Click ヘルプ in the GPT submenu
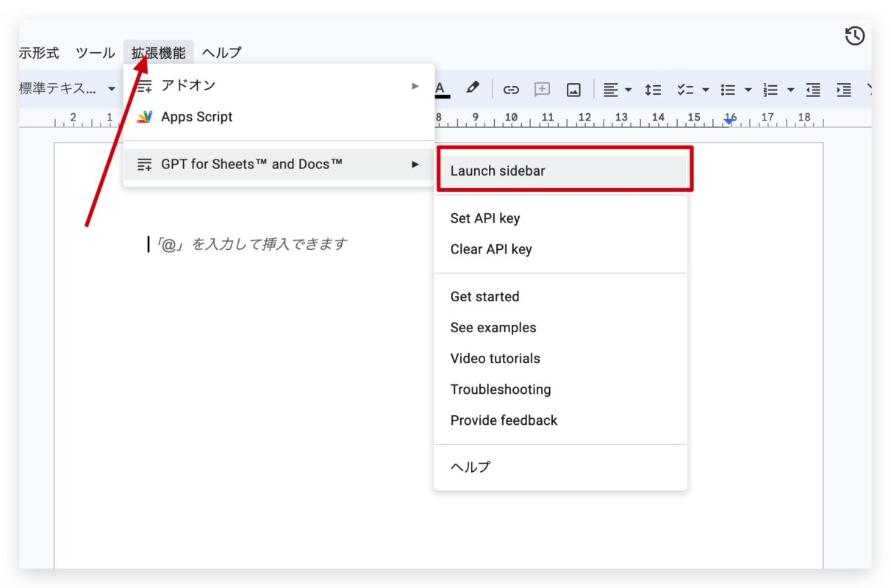The width and height of the screenshot is (891, 588). pos(560,467)
